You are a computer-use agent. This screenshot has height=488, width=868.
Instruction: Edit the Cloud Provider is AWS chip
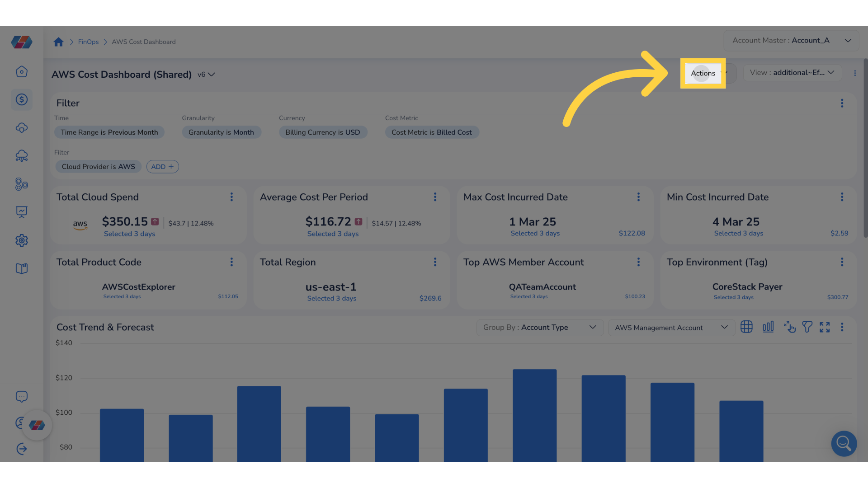(x=99, y=166)
